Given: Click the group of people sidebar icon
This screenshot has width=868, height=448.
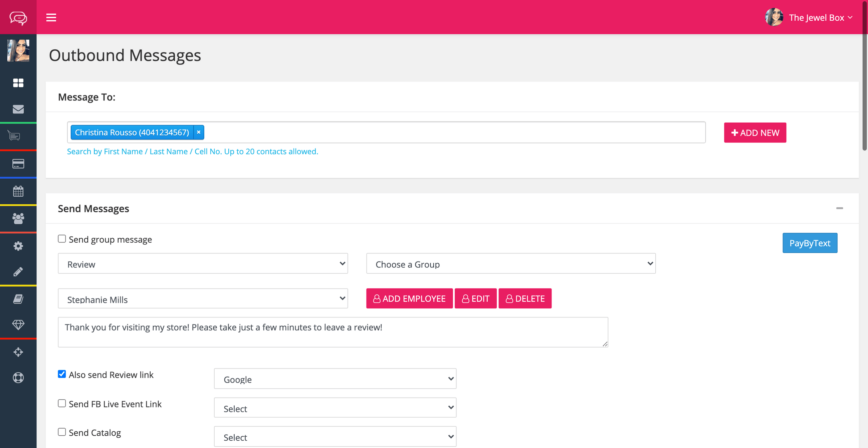Looking at the screenshot, I should coord(18,218).
